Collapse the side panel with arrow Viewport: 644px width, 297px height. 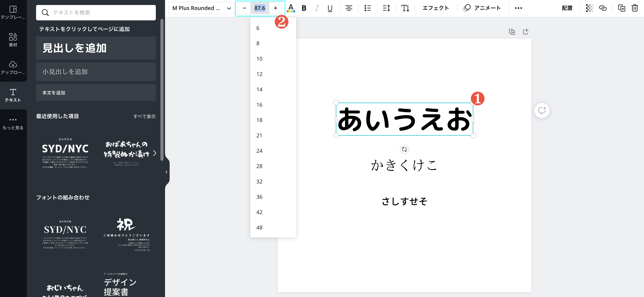[167, 172]
